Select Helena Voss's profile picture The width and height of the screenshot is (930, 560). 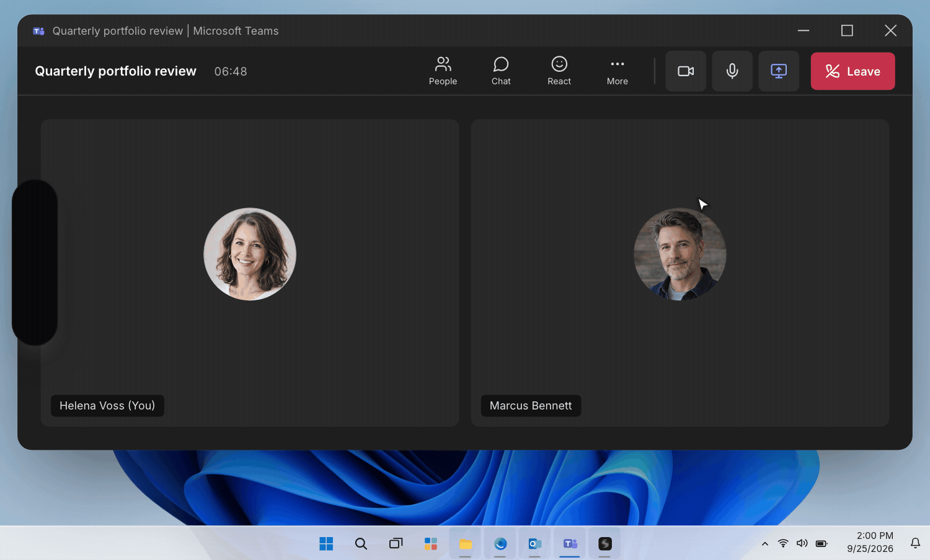[250, 254]
